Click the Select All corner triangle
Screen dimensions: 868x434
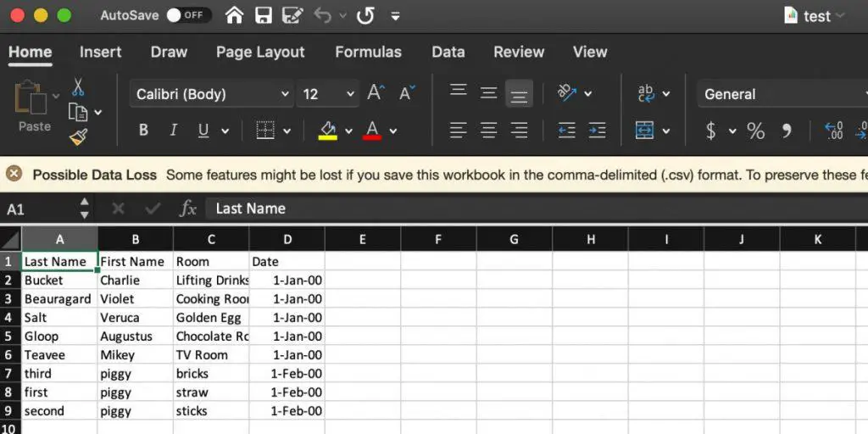[x=10, y=239]
